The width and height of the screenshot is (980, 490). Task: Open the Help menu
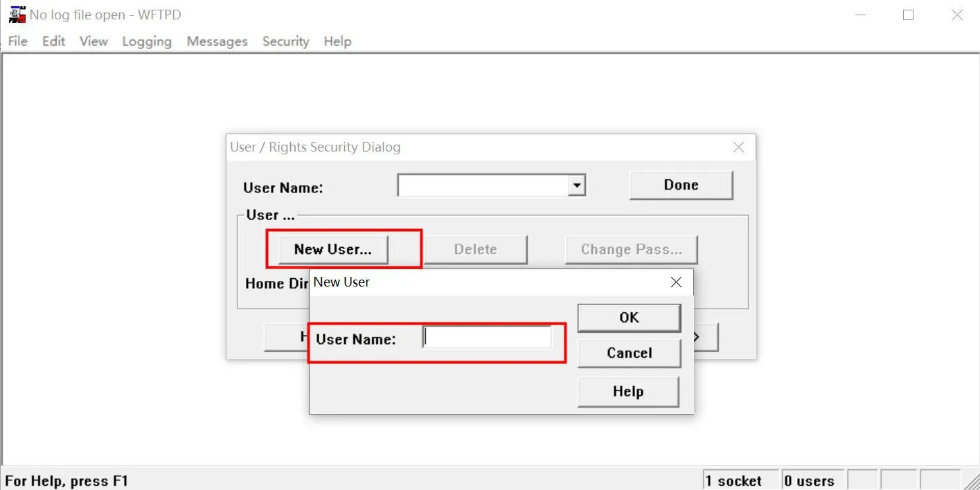[337, 41]
